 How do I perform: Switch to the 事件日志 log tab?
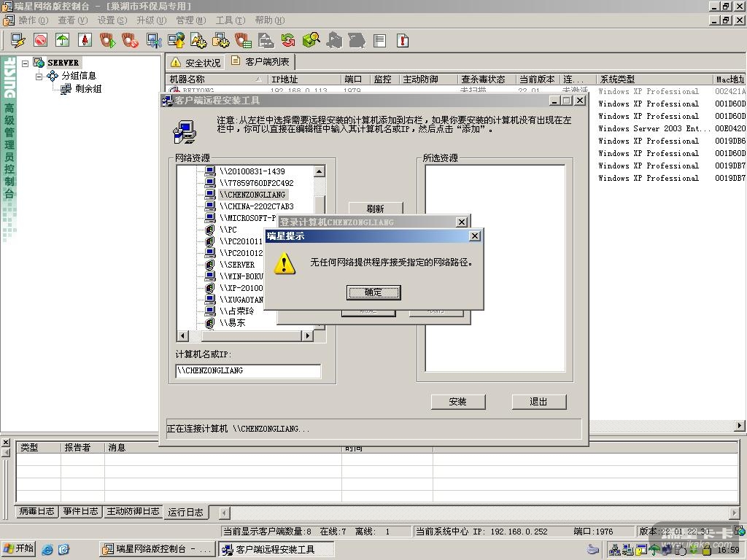pyautogui.click(x=80, y=511)
